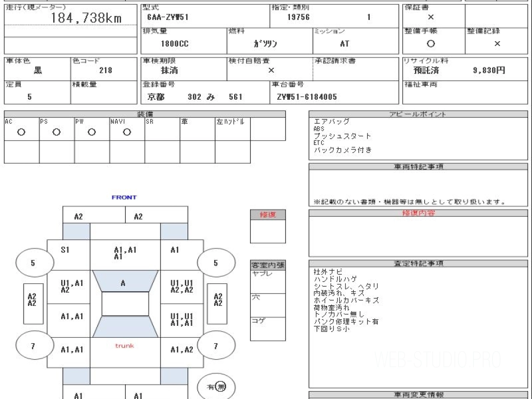Click the trunk label on the diagram
Image resolution: width=532 pixels, height=399 pixels.
coord(125,345)
